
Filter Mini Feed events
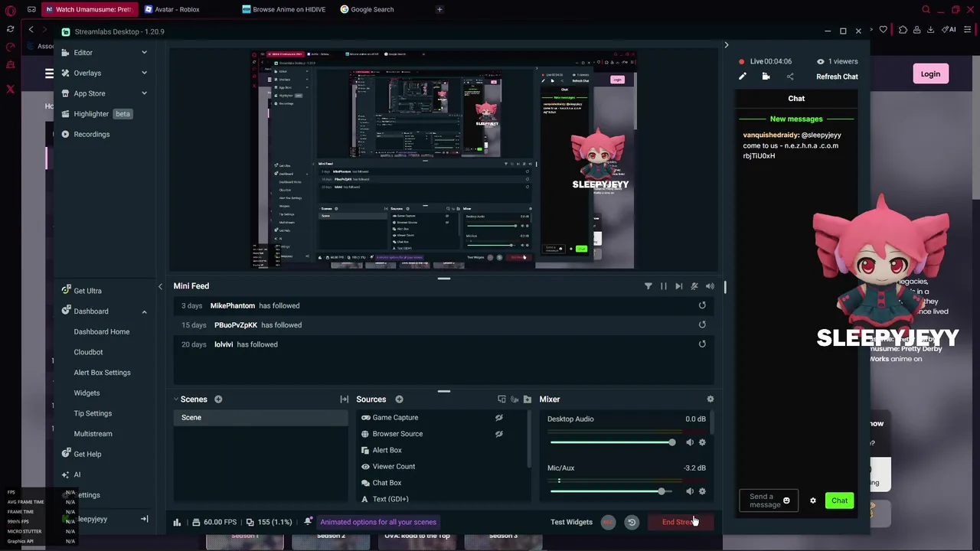(x=648, y=286)
